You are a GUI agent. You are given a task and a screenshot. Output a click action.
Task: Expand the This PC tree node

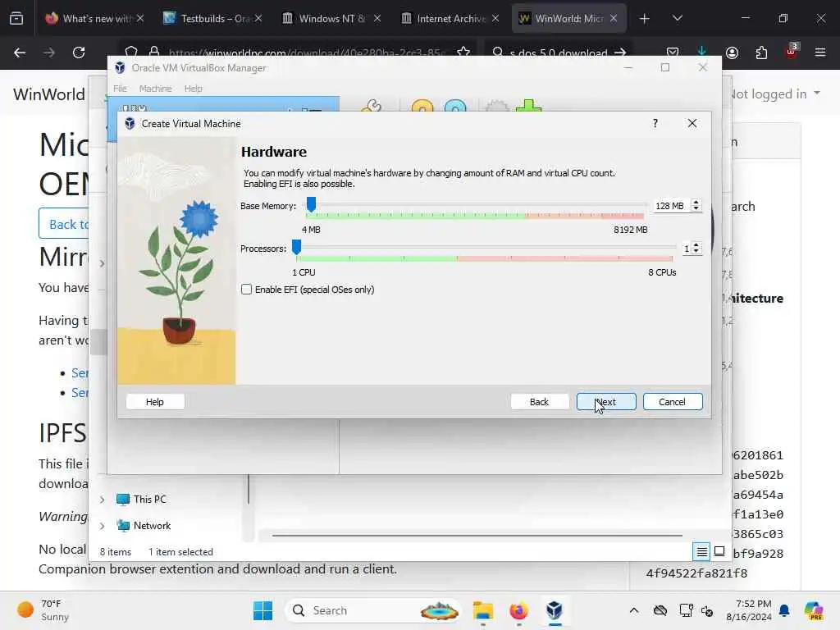(103, 500)
